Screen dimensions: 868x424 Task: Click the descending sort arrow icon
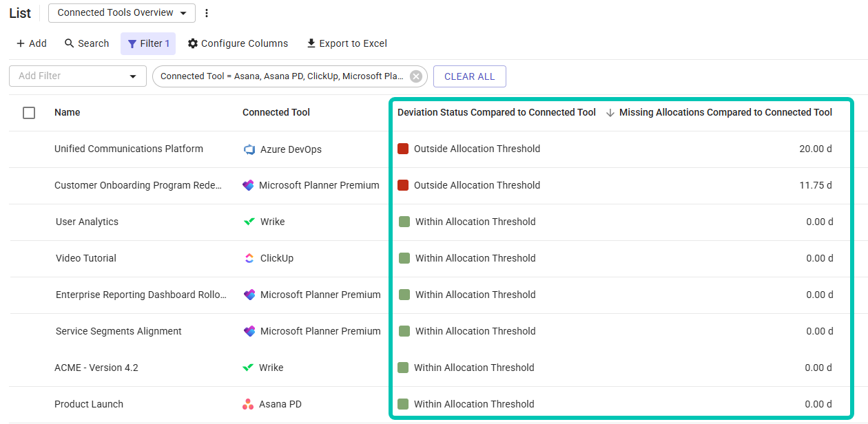[610, 113]
